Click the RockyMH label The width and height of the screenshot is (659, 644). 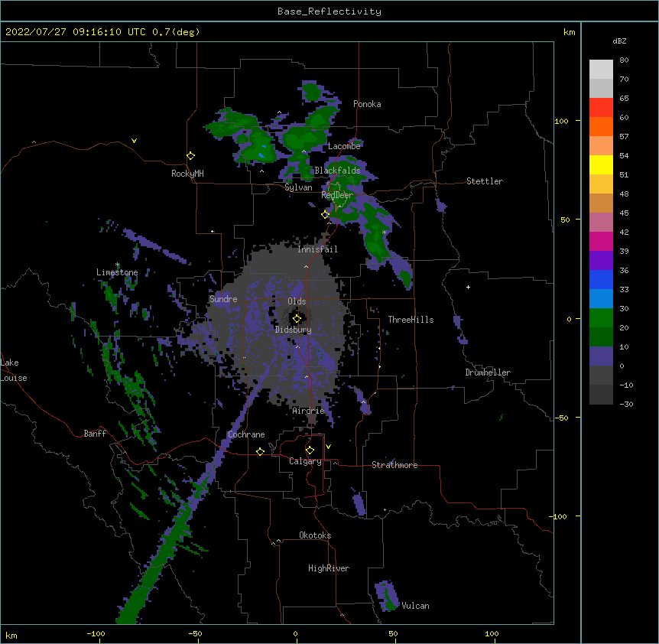coord(187,174)
